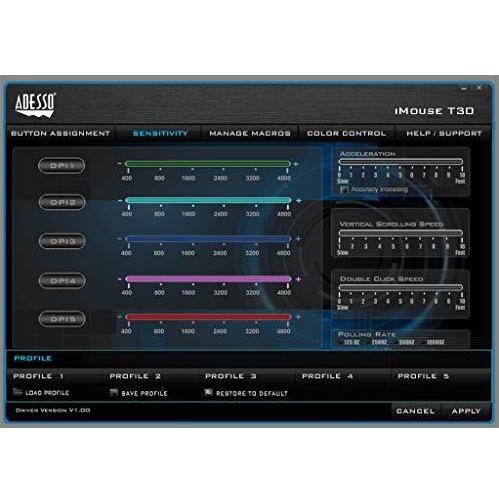Increase DPI2 with the plus icon
The width and height of the screenshot is (499, 499).
299,201
